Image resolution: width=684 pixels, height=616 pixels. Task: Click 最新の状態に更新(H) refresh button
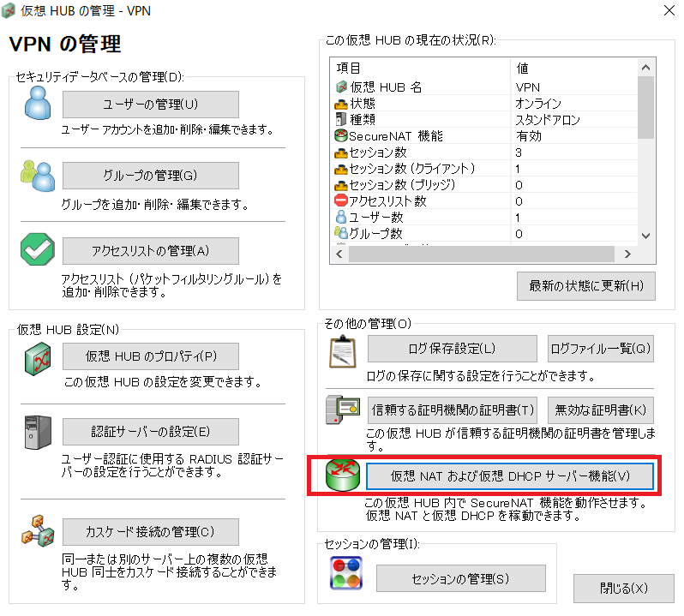(585, 286)
